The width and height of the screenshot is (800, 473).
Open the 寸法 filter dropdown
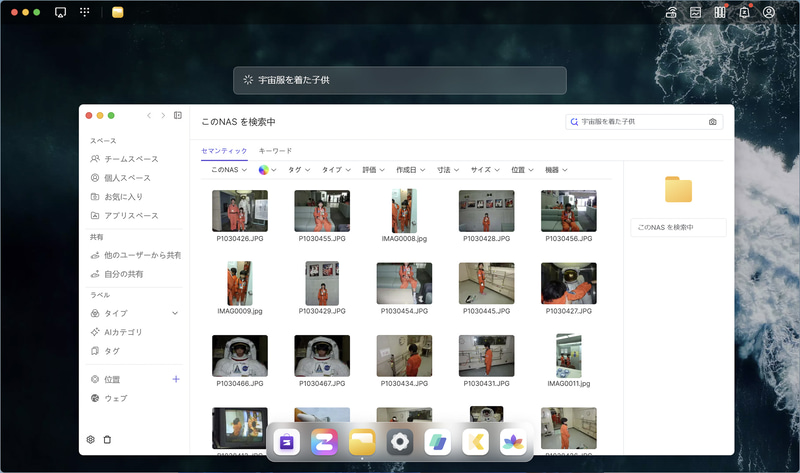(448, 170)
